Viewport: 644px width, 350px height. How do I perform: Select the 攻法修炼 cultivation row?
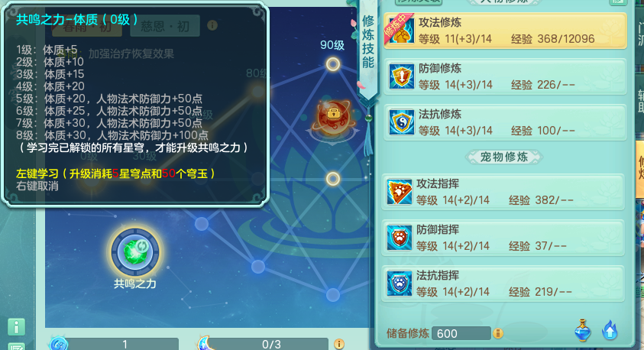[505, 31]
